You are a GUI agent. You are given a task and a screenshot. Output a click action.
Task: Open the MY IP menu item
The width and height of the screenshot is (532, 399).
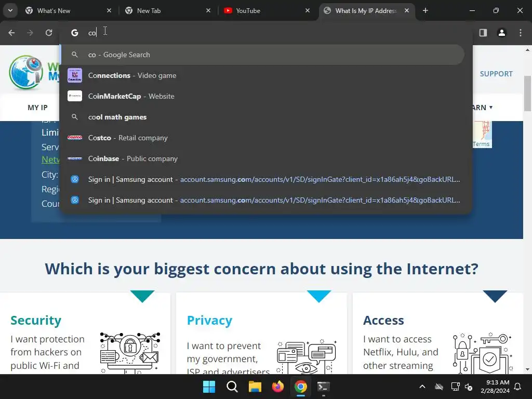click(37, 108)
